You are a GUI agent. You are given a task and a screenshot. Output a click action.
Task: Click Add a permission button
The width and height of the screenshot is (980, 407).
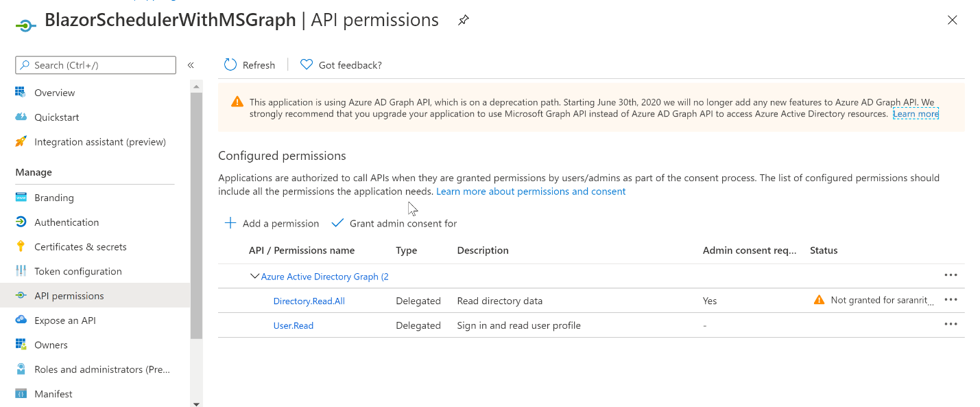click(272, 223)
